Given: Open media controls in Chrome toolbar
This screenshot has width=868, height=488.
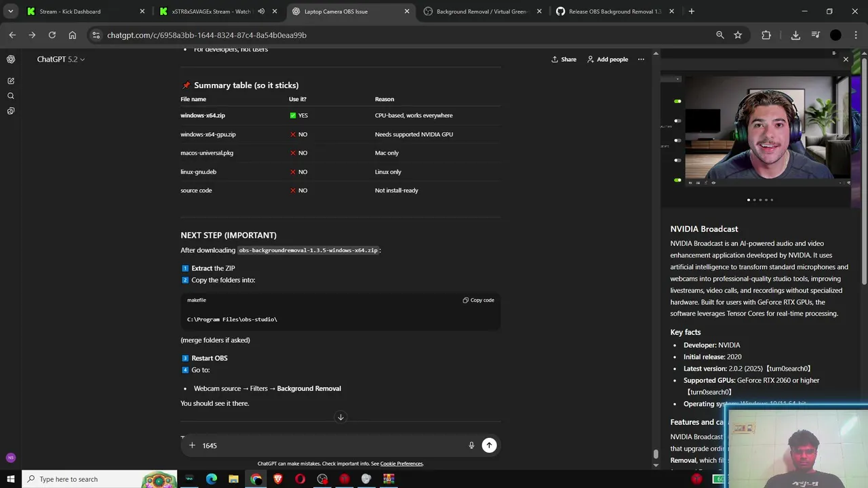Looking at the screenshot, I should (x=816, y=35).
